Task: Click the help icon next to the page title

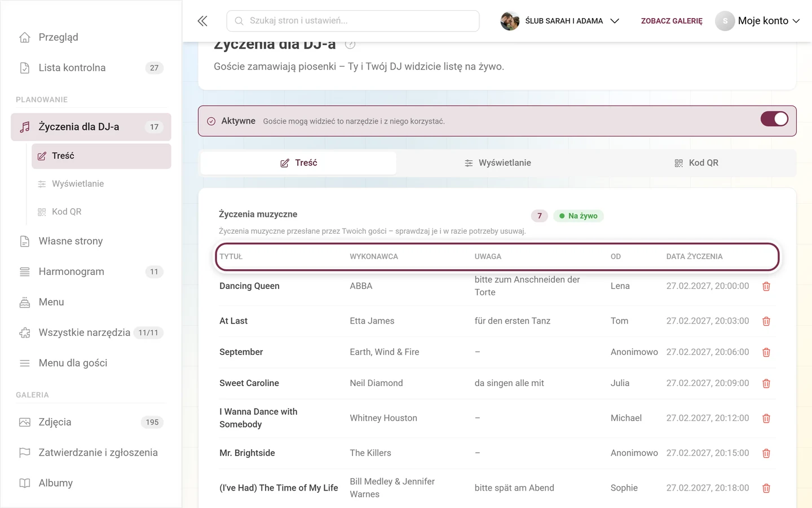Action: tap(350, 44)
